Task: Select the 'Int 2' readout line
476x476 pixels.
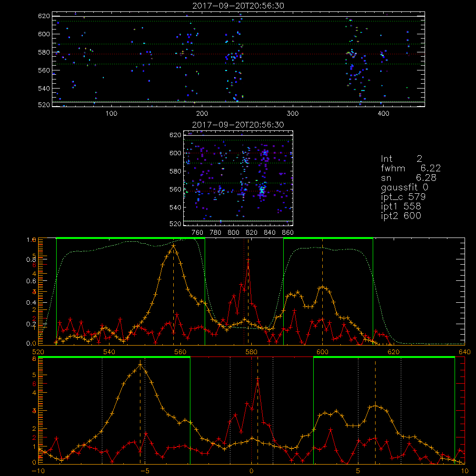Action: 401,159
